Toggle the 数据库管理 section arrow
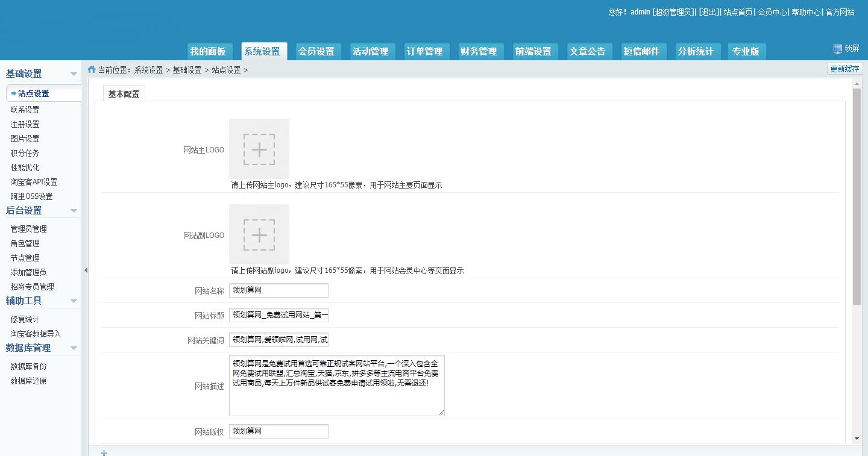868x456 pixels. pos(74,348)
